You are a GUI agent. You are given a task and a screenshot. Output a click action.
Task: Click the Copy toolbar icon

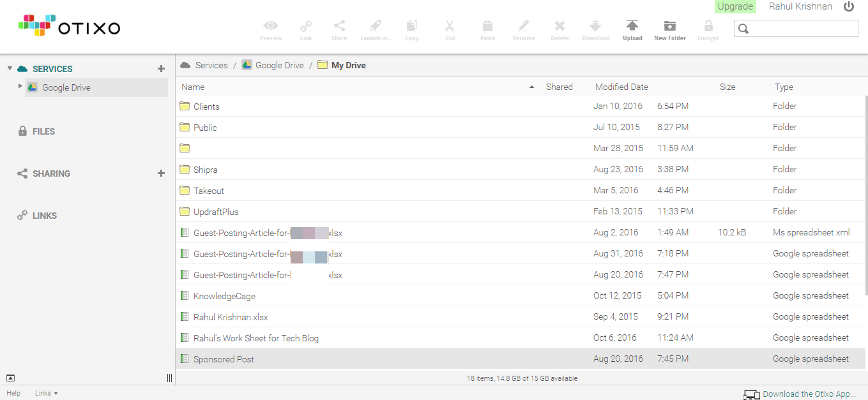[412, 26]
